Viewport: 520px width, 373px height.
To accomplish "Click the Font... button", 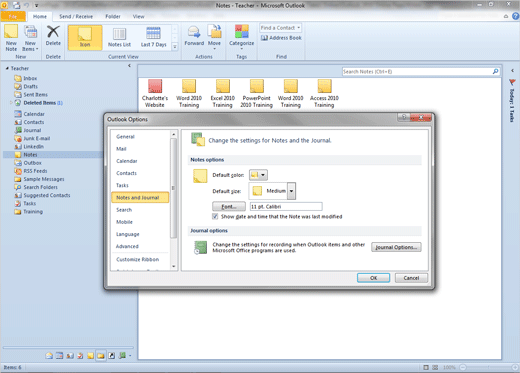I will coord(229,206).
